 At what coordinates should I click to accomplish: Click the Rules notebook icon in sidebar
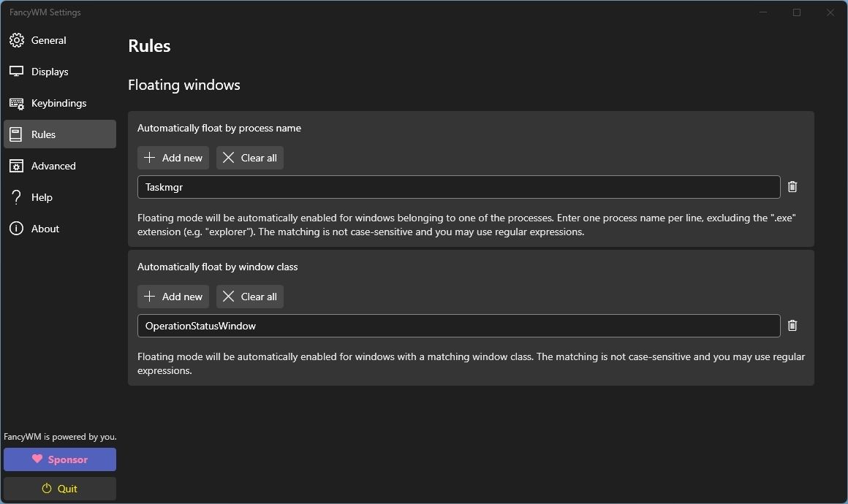(x=17, y=134)
